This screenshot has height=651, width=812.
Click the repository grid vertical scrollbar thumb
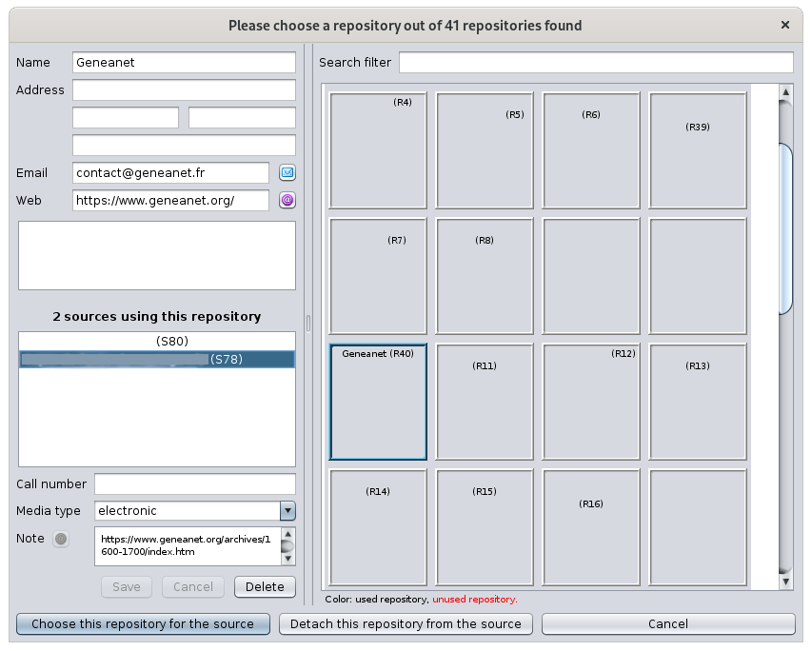[x=785, y=228]
